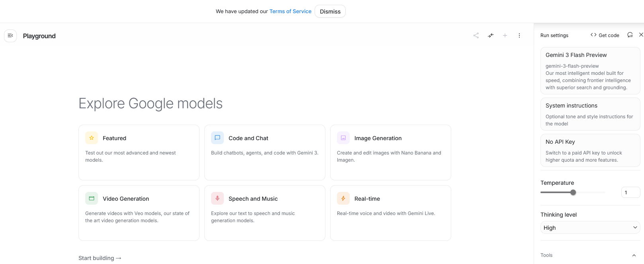This screenshot has width=644, height=264.
Task: Click the Featured star icon
Action: [x=92, y=138]
